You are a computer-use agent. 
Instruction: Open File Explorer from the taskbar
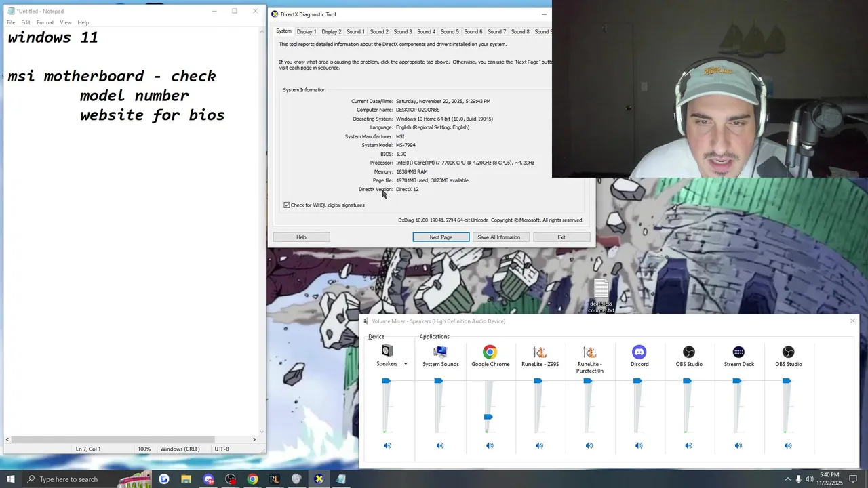click(186, 479)
